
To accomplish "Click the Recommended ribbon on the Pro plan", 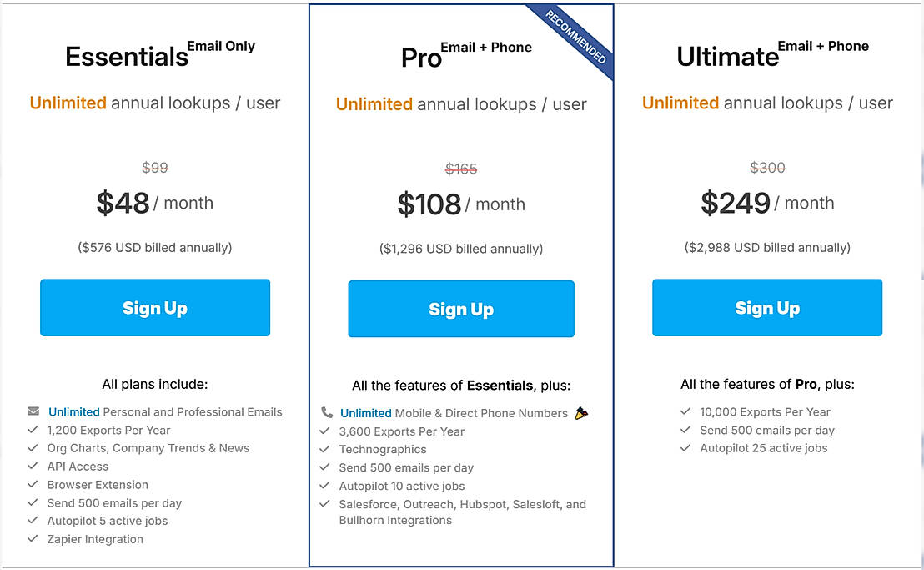I will coord(576,38).
